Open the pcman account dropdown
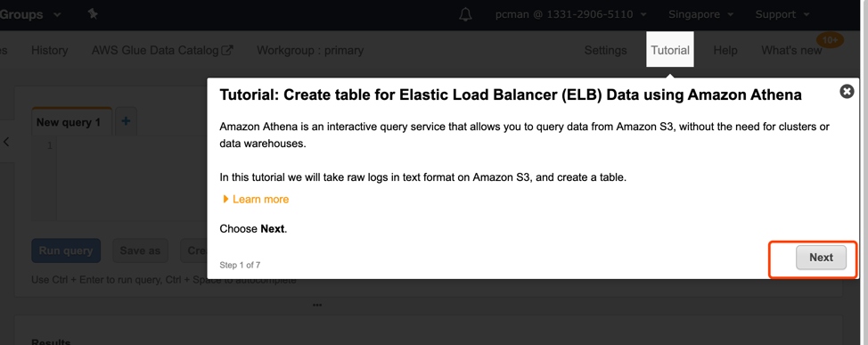 [x=570, y=14]
